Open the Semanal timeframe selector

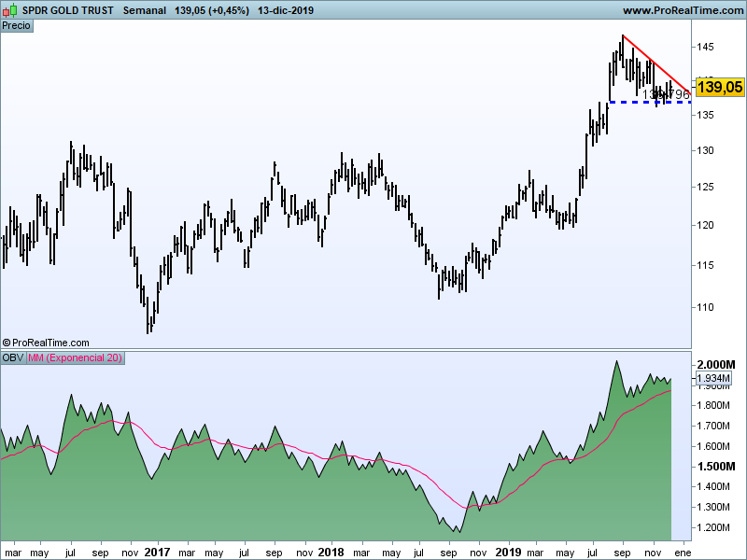[144, 10]
